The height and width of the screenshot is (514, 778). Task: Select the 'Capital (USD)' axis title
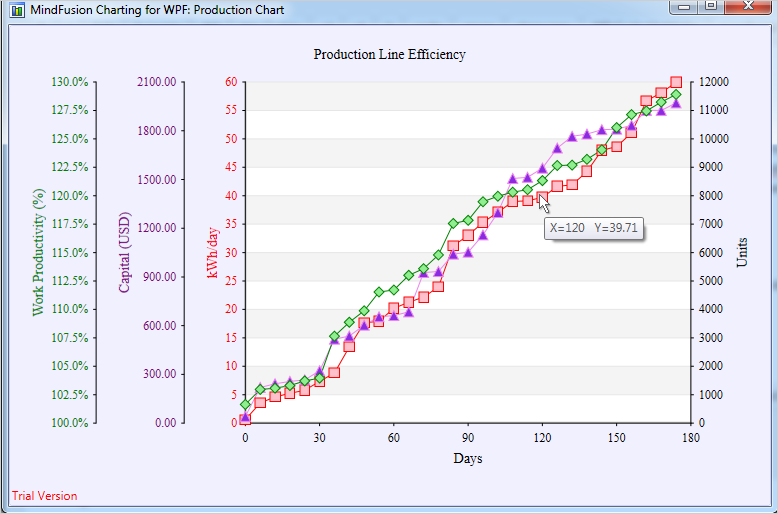coord(124,252)
